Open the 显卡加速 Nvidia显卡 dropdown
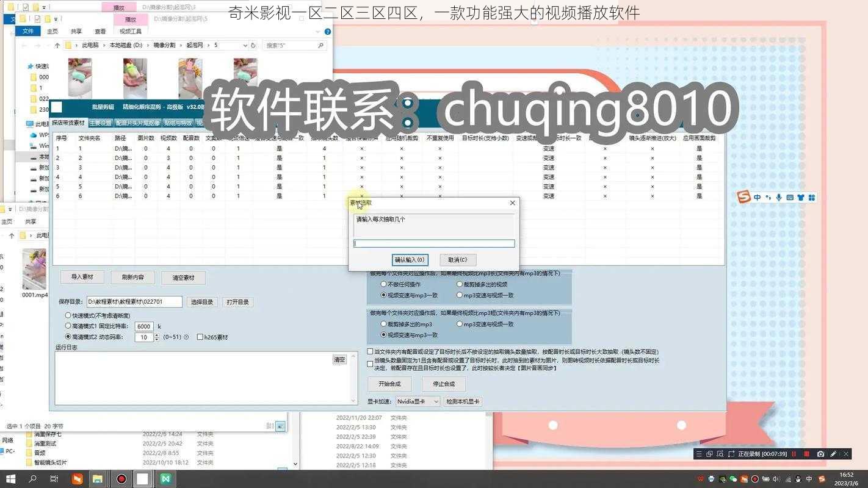868x488 pixels. (x=418, y=401)
